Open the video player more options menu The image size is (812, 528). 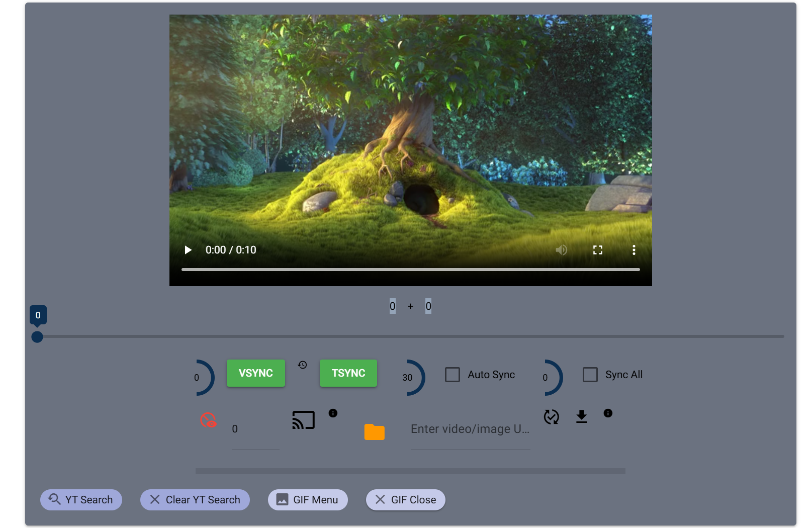[634, 250]
